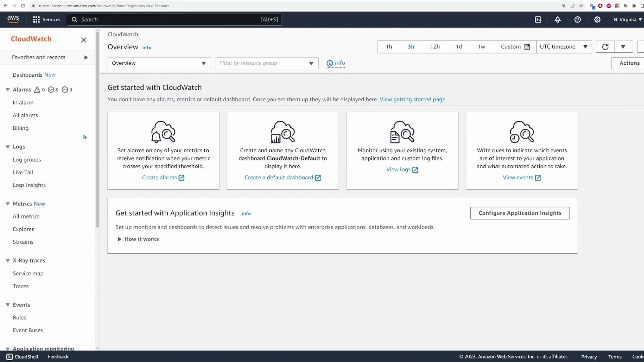Switch to the 12h time range

435,47
